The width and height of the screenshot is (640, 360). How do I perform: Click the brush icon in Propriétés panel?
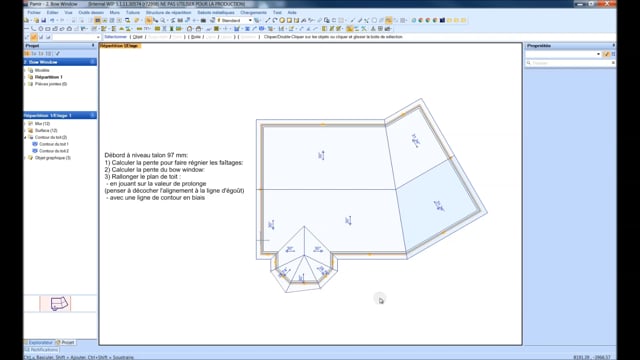(x=607, y=54)
